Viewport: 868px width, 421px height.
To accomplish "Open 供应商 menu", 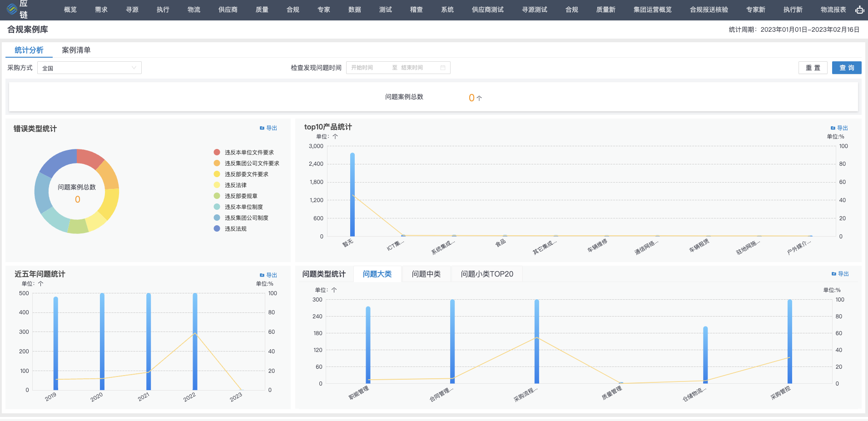I will 228,10.
